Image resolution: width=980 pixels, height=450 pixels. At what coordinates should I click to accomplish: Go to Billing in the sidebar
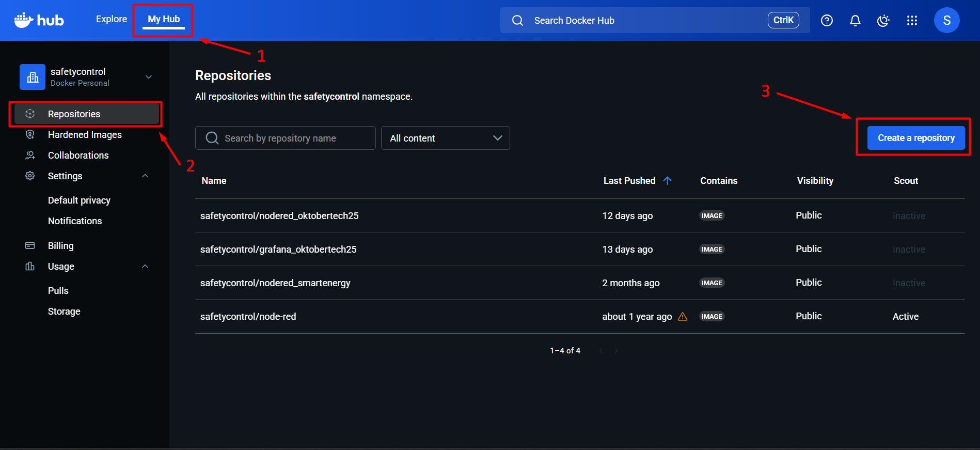tap(61, 246)
